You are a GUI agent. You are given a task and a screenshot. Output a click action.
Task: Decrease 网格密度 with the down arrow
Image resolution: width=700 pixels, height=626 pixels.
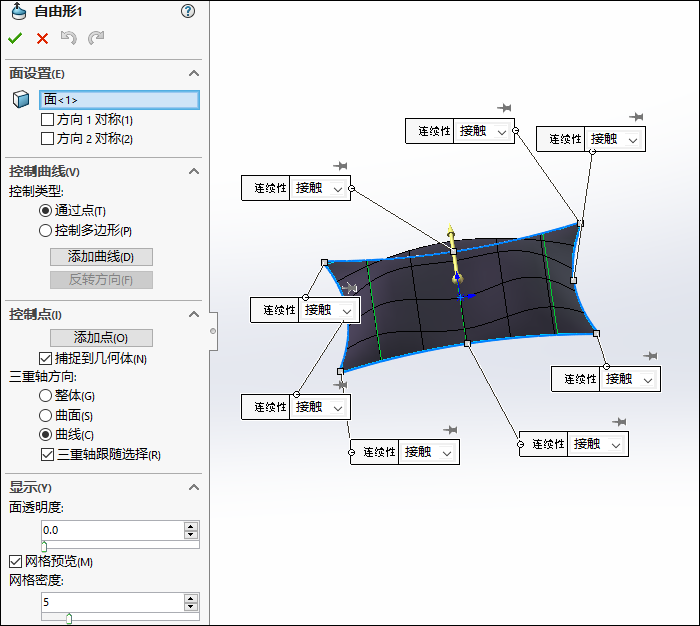(x=191, y=607)
